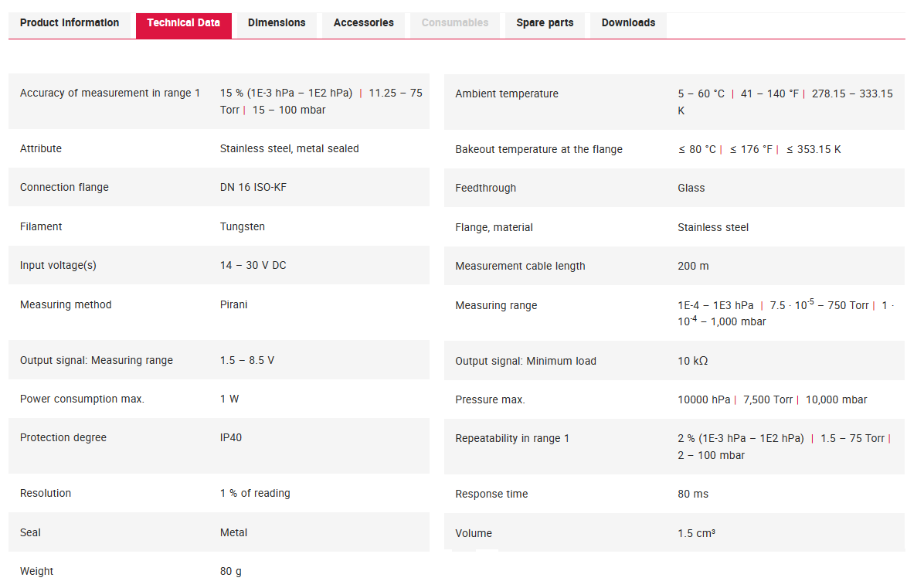Click the 10 kΩ minimum load value
Image resolution: width=907 pixels, height=588 pixels.
692,362
